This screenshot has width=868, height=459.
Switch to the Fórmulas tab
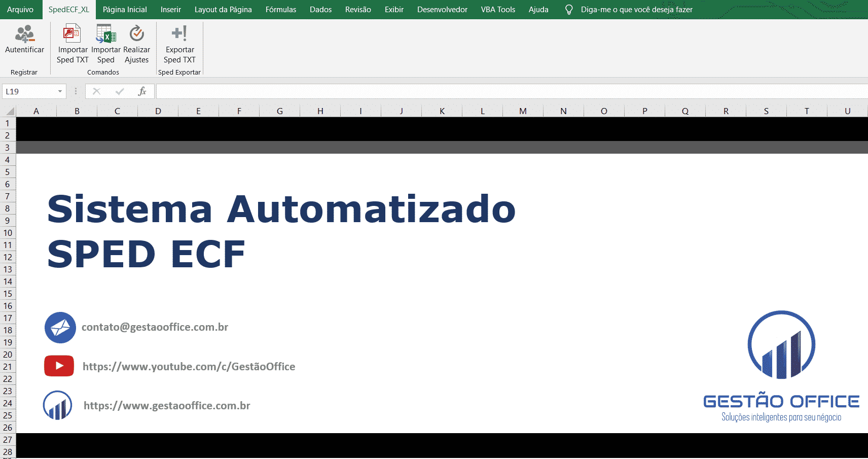tap(280, 9)
